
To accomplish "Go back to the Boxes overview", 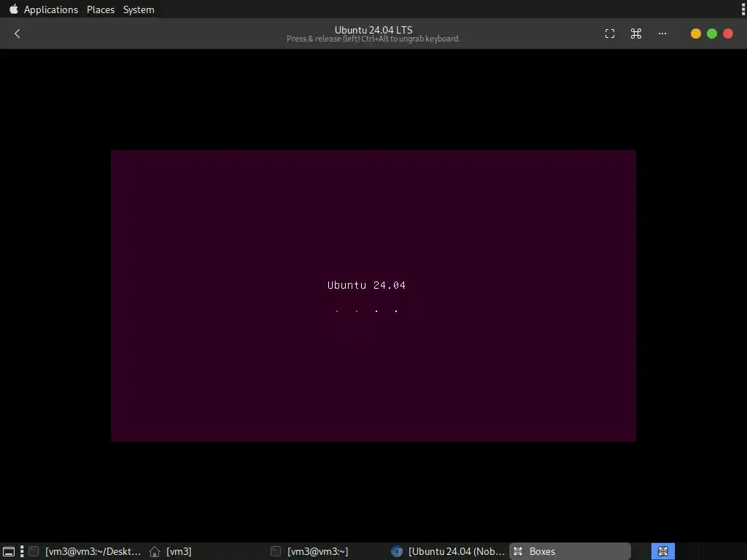I will [x=18, y=34].
